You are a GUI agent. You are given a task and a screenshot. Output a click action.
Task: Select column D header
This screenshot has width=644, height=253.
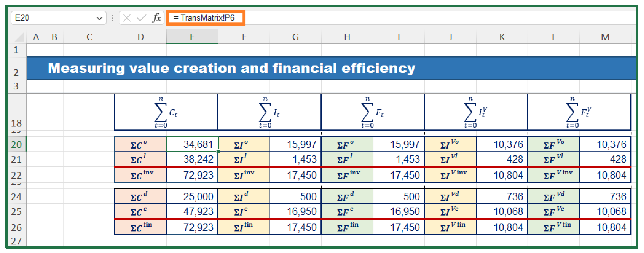tap(141, 37)
